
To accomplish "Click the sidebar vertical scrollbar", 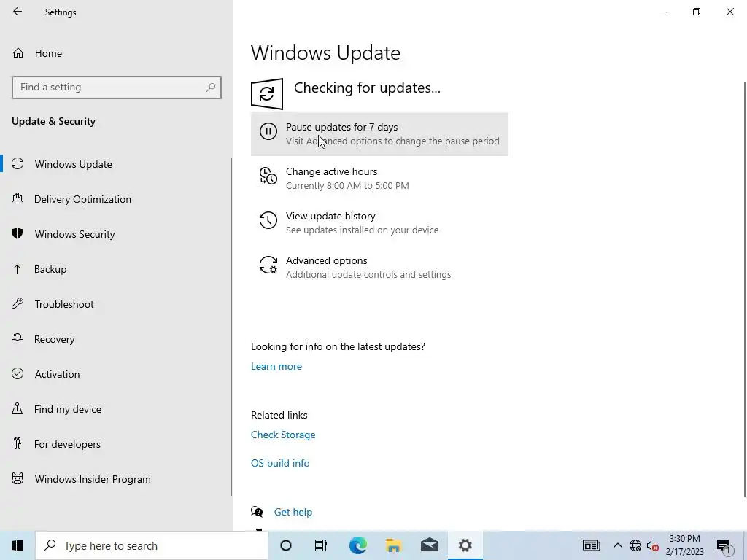I will (231, 327).
